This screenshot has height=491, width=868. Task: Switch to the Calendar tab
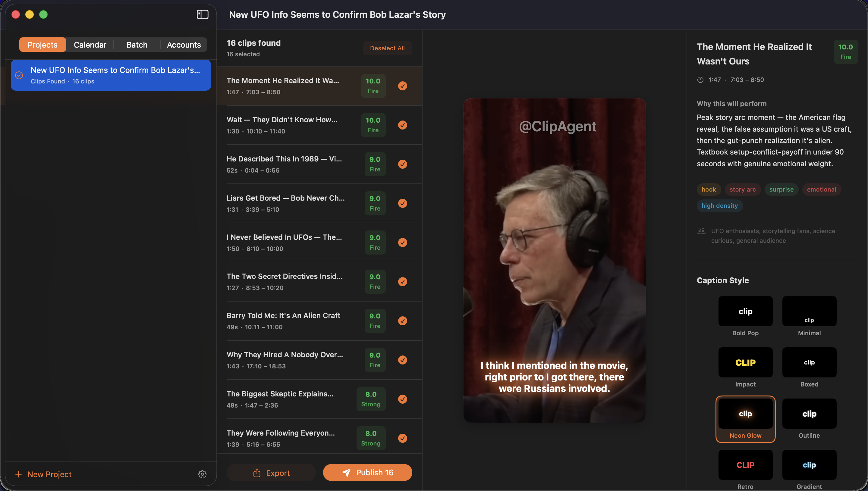tap(90, 45)
